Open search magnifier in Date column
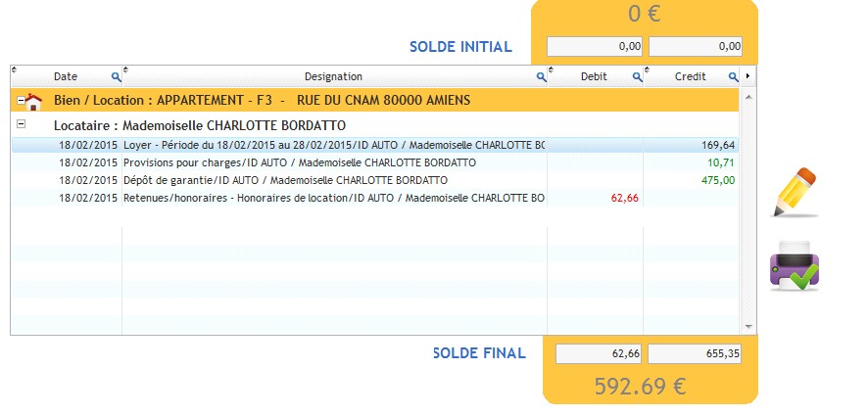 [x=116, y=77]
